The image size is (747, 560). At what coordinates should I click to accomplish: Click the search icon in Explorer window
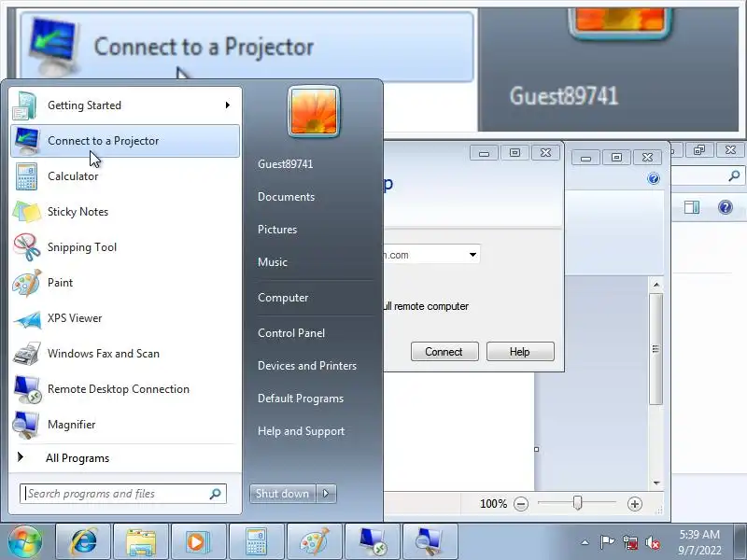734,175
